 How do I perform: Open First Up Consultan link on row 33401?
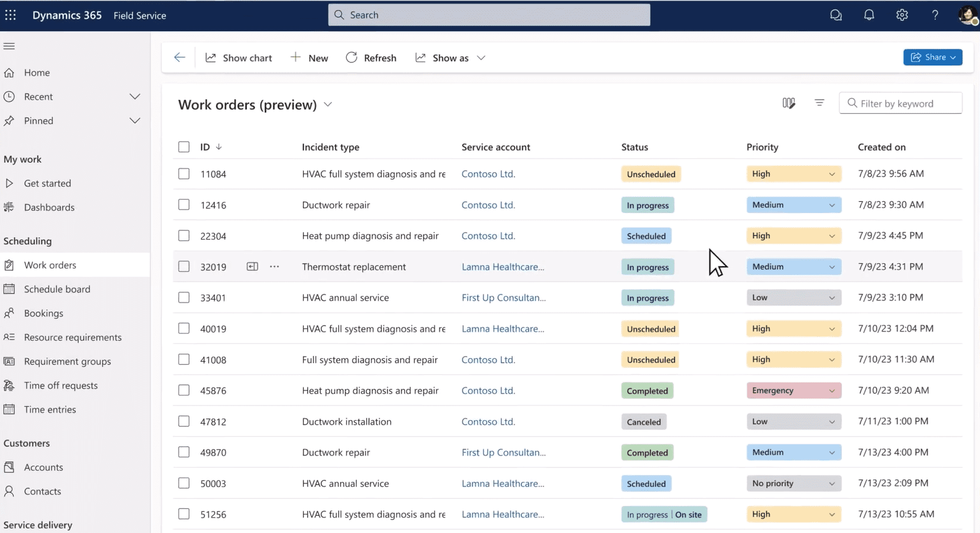503,297
